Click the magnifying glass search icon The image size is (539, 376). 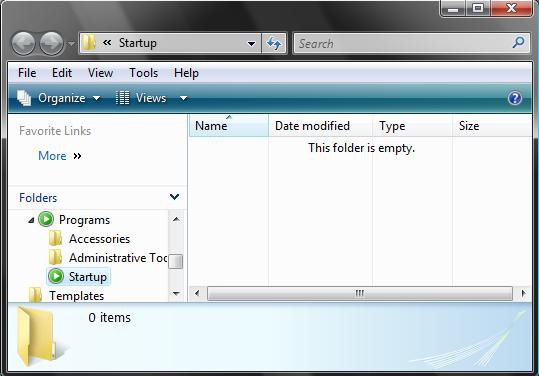(x=518, y=43)
